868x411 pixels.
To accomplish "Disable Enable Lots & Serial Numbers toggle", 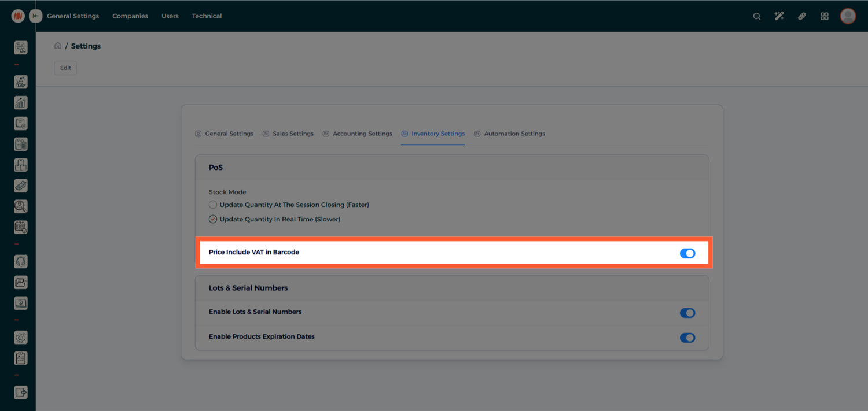I will (x=687, y=313).
